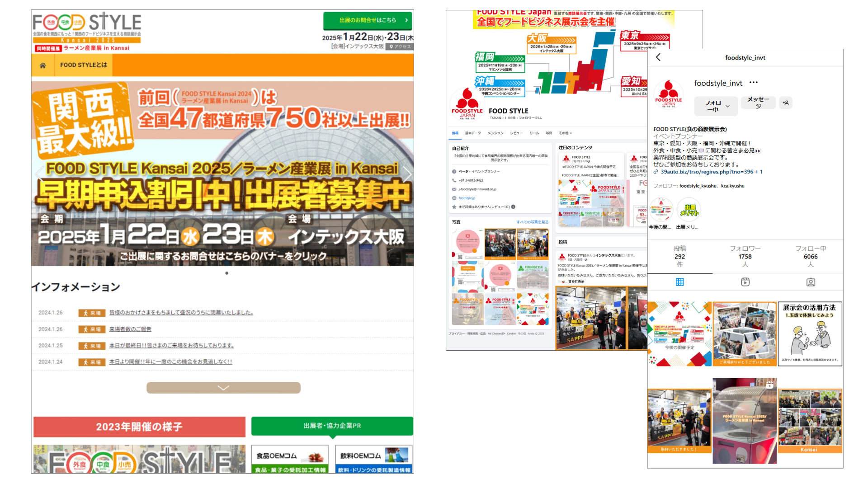Open the foodstyle.jp link on Facebook

pos(467,198)
